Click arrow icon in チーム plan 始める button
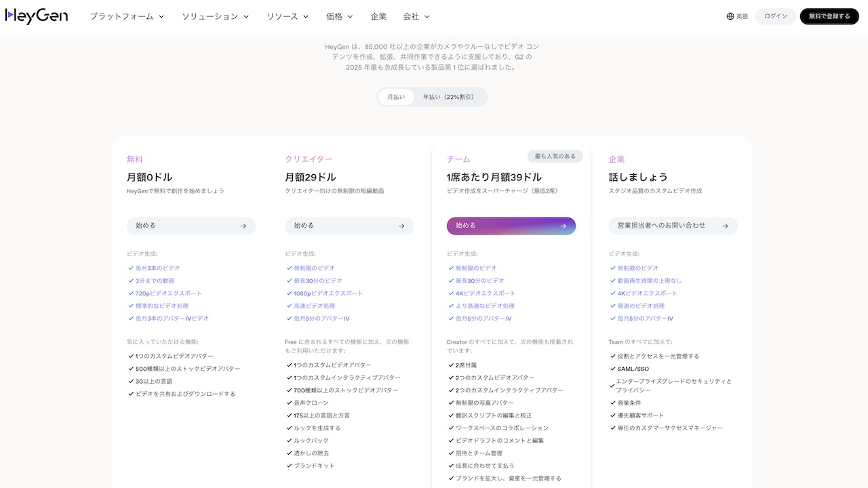Image resolution: width=868 pixels, height=488 pixels. tap(563, 226)
